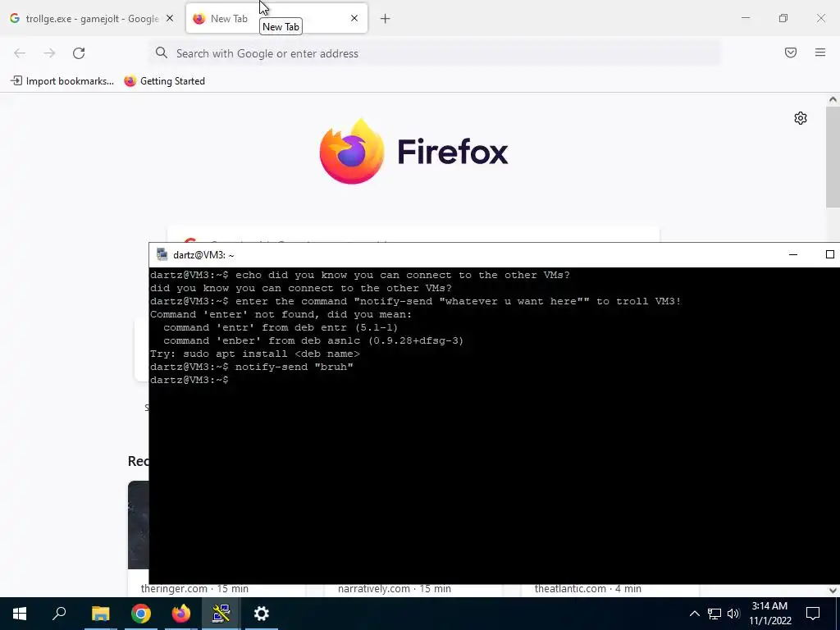The image size is (840, 630).
Task: Open the Windows Start menu
Action: point(20,614)
